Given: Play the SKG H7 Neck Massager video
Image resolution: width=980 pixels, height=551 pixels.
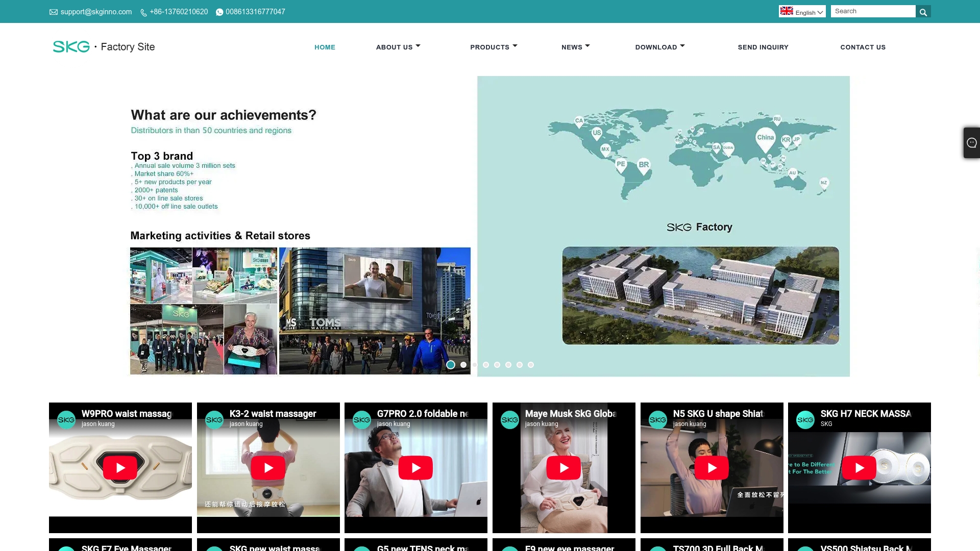Looking at the screenshot, I should 859,468.
